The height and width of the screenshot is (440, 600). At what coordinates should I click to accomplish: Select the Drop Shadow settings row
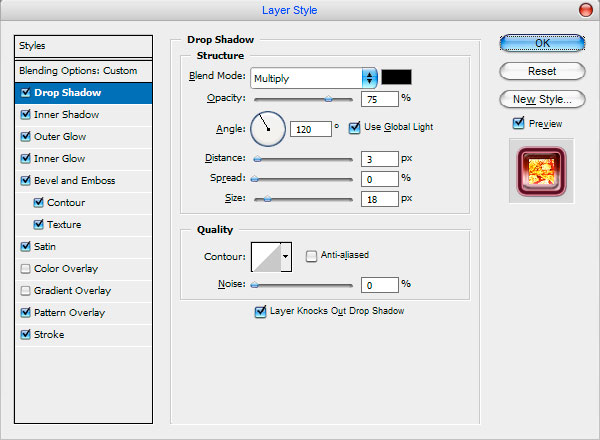coord(83,93)
